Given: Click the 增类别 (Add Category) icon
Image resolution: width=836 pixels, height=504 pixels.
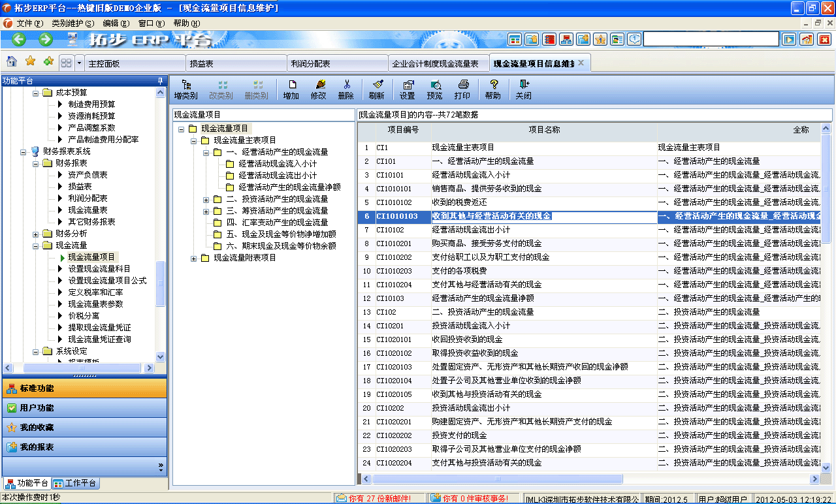Looking at the screenshot, I should (186, 88).
